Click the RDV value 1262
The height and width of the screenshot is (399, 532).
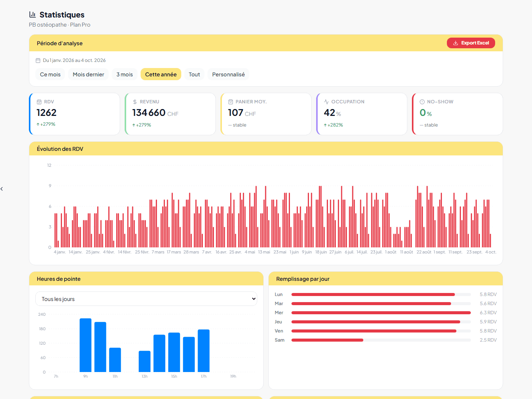point(46,113)
